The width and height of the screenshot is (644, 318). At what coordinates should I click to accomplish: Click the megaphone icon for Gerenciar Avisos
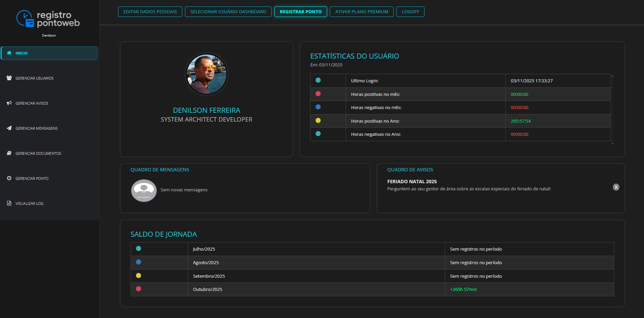(x=9, y=103)
